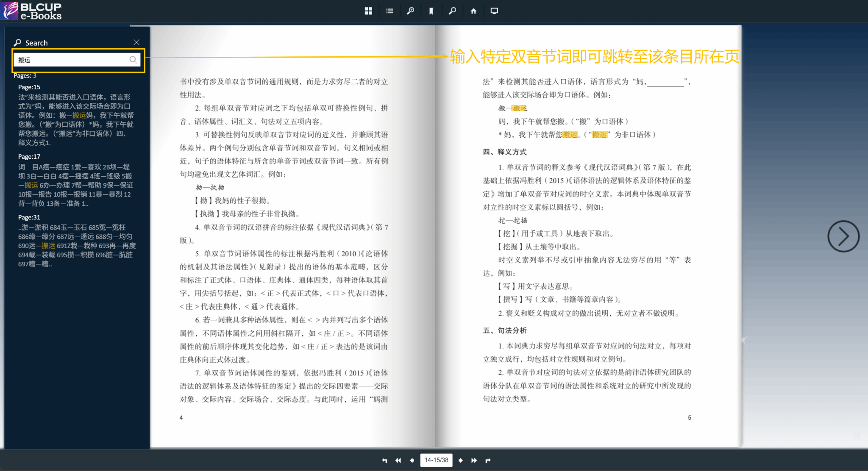868x471 pixels.
Task: Open the Page:31 search result
Action: click(29, 217)
